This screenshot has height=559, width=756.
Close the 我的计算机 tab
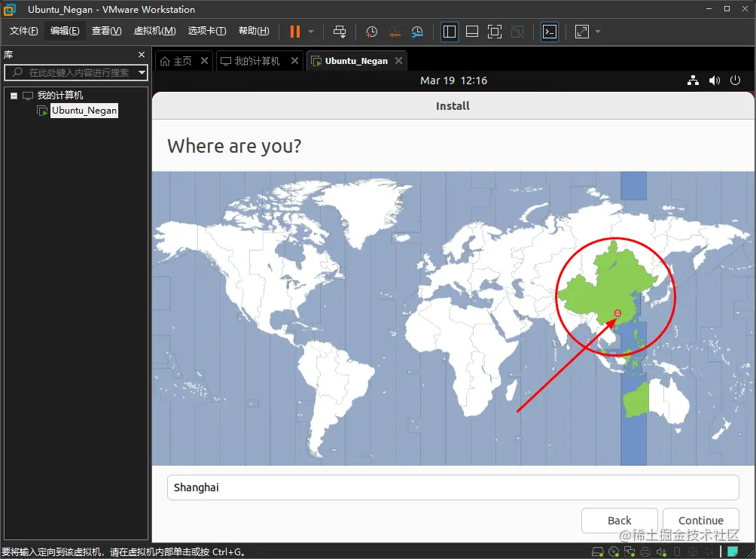294,61
